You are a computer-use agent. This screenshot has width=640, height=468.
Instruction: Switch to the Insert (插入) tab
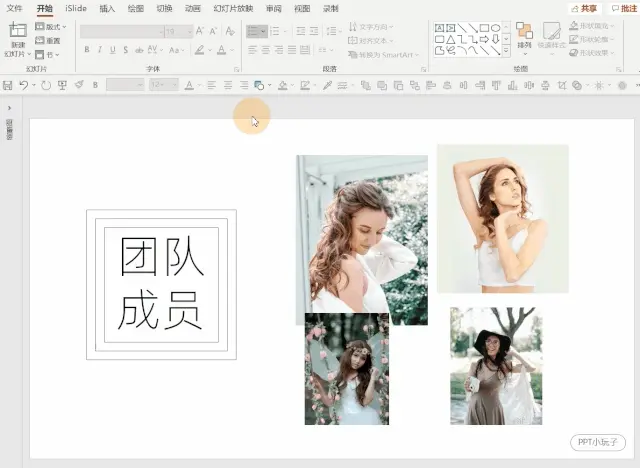coord(107,9)
